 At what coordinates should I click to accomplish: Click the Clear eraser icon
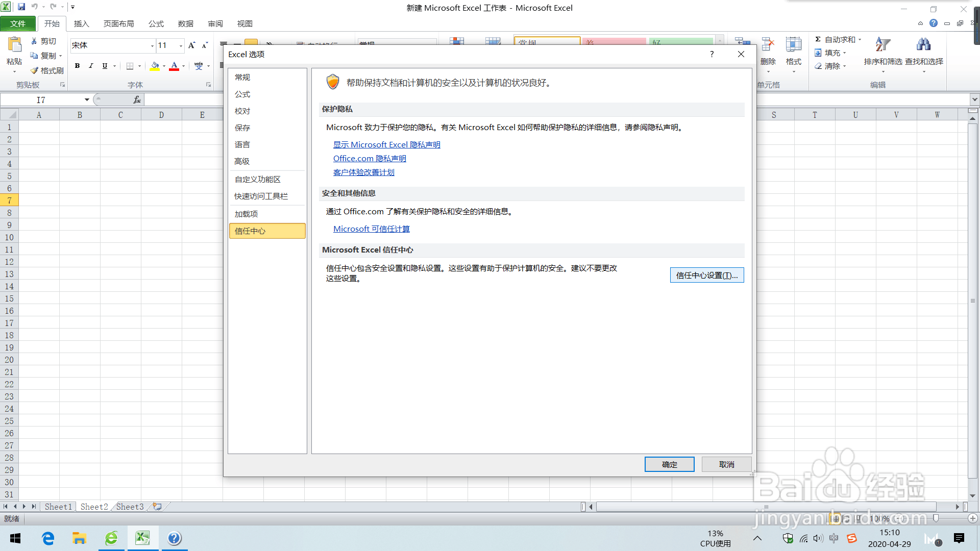click(818, 66)
